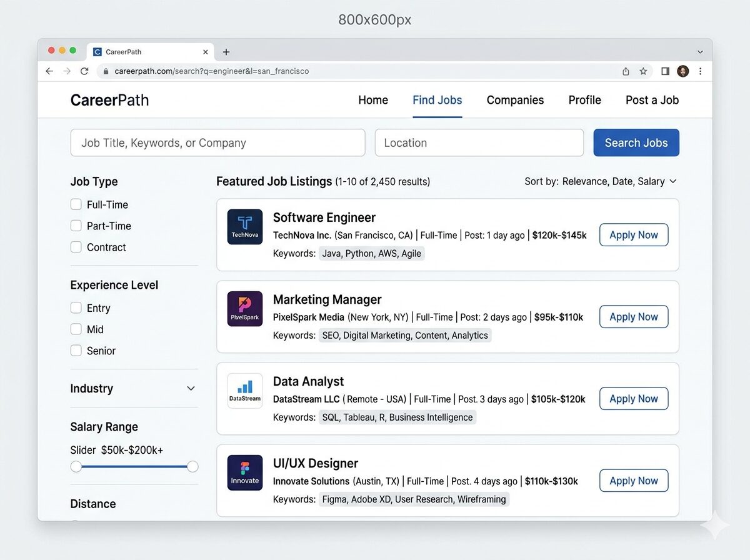Click the share icon in address bar

(626, 71)
